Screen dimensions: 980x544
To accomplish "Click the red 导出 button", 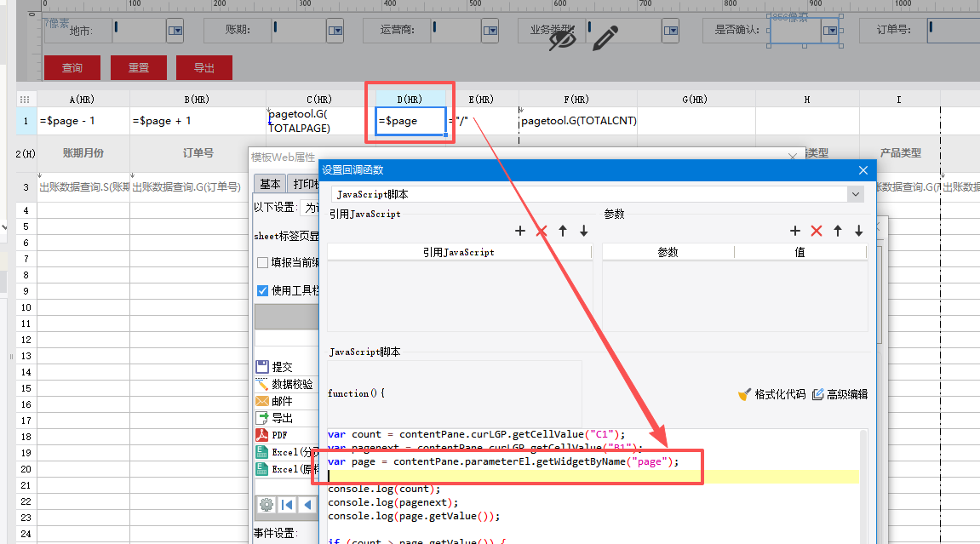I will coord(204,67).
